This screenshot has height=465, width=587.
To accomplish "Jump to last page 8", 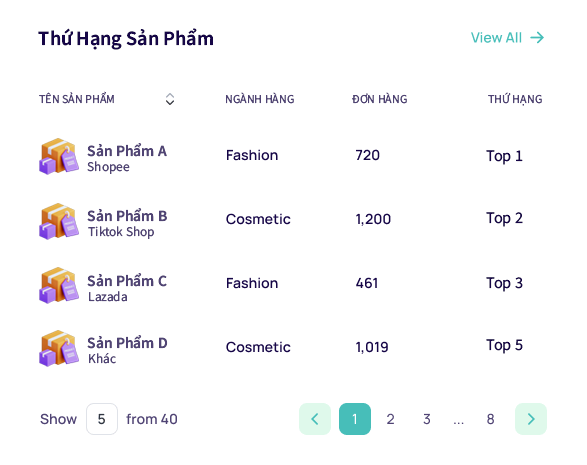I will click(x=490, y=419).
